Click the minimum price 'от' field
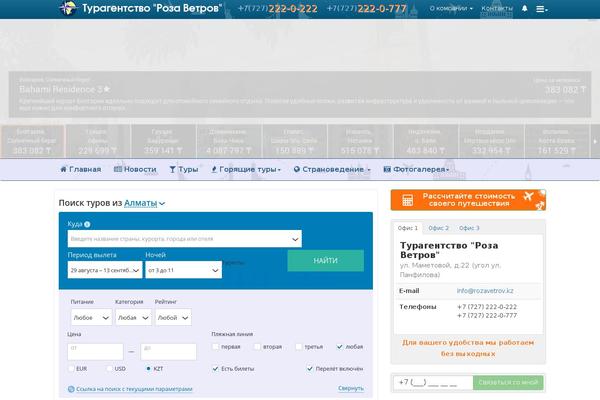 [95, 352]
